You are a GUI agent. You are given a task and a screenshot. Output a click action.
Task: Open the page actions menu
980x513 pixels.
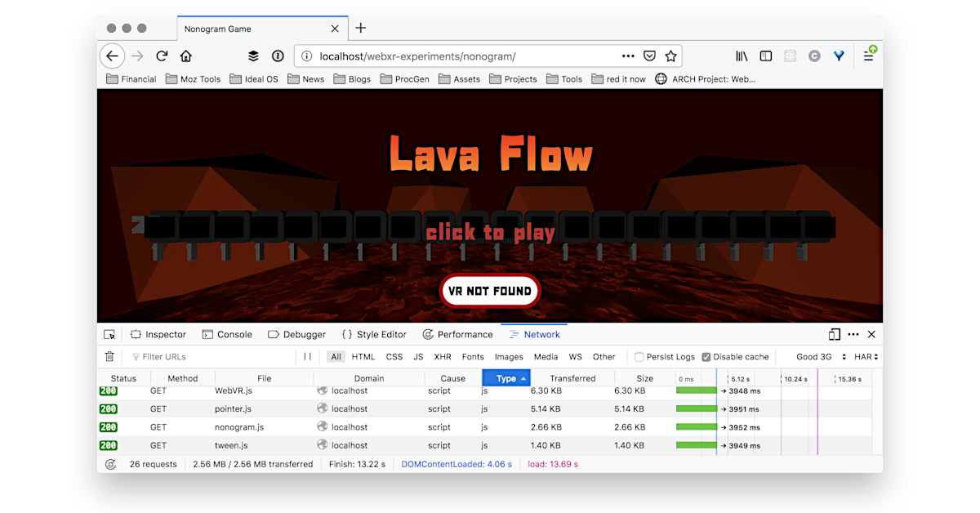coord(627,56)
